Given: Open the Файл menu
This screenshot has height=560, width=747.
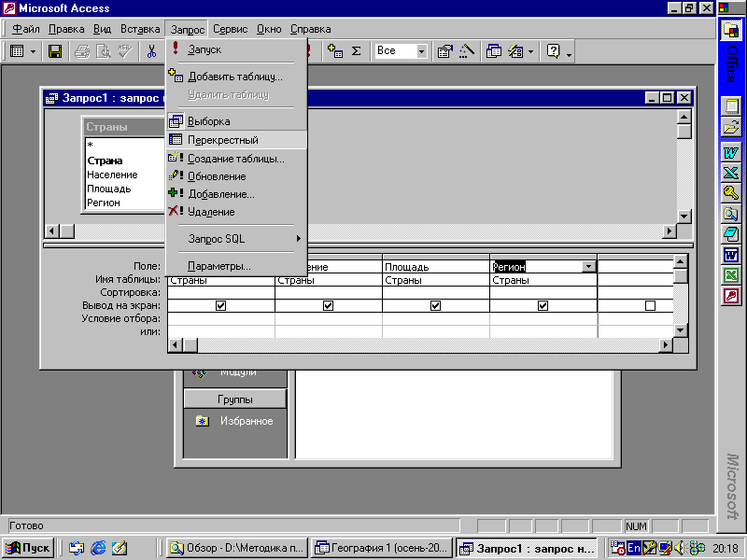Looking at the screenshot, I should 26,29.
